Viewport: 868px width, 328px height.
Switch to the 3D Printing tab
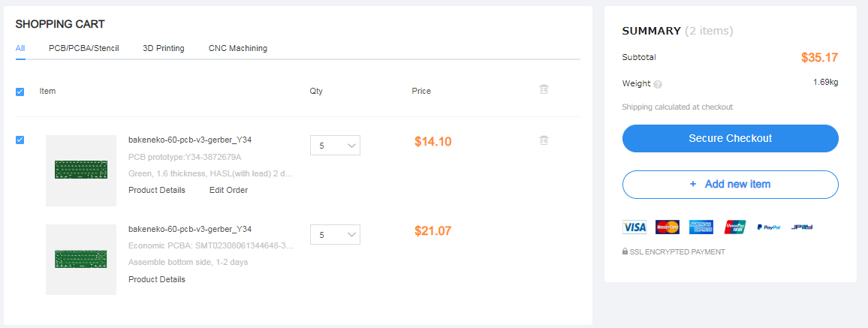[164, 48]
